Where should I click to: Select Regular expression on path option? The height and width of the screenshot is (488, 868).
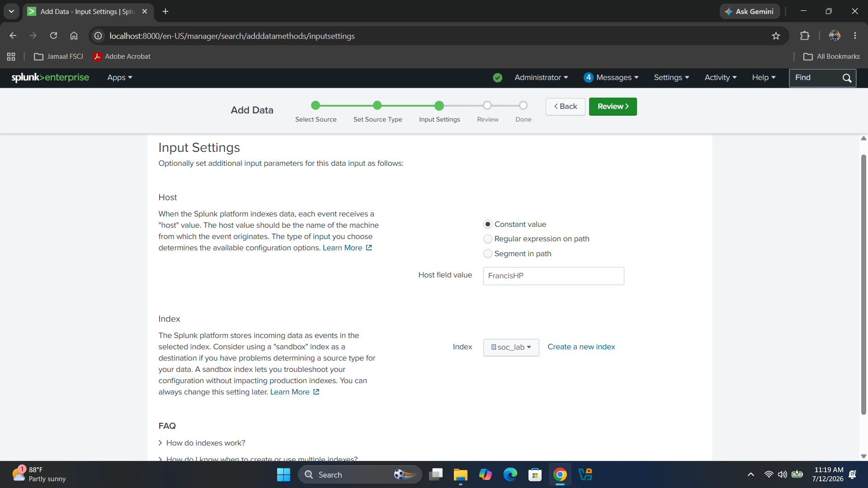click(487, 239)
